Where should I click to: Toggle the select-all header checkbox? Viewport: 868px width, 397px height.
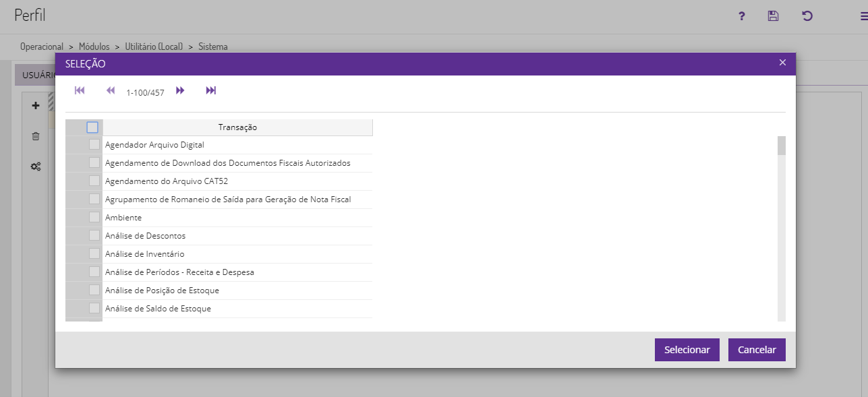point(92,127)
